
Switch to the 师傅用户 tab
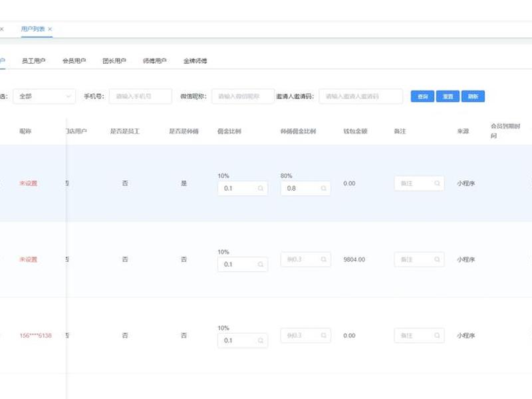point(155,61)
